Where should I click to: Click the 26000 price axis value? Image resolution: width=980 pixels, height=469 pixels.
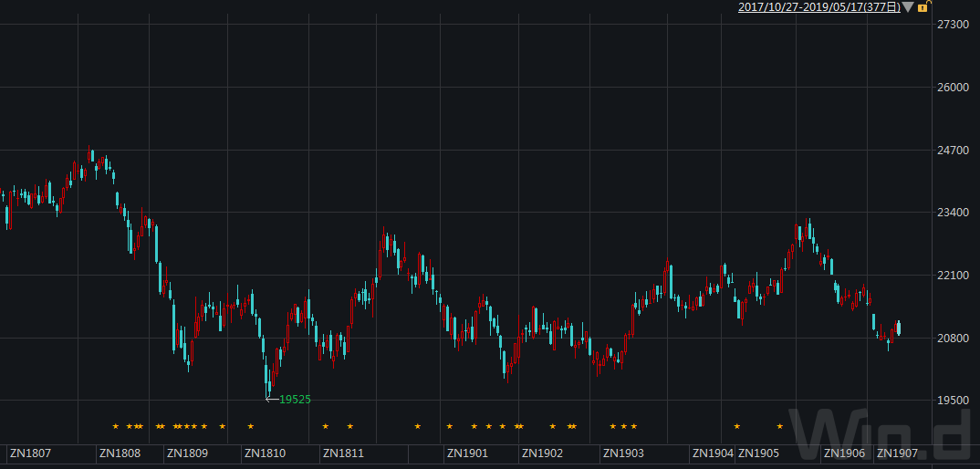coord(953,87)
